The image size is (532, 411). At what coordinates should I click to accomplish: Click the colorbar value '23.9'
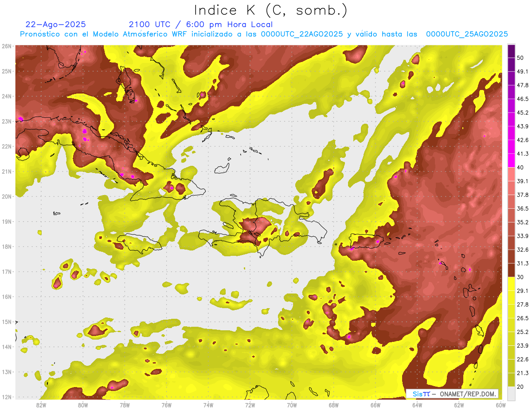pos(522,345)
